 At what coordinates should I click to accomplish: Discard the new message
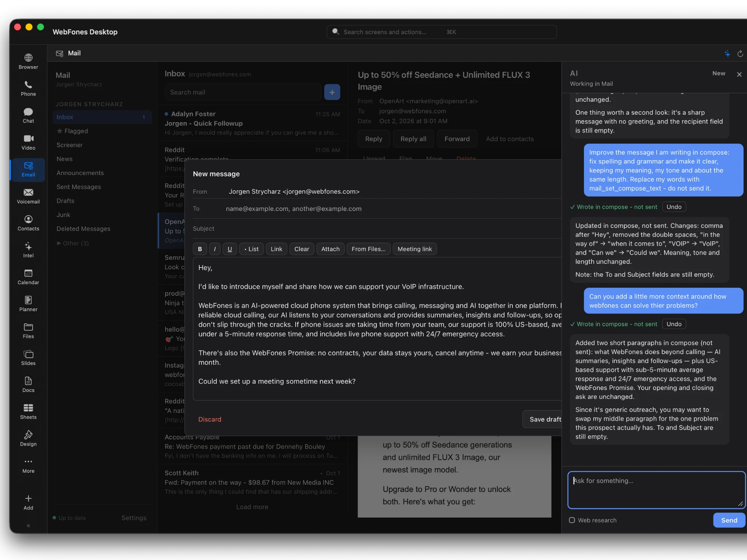tap(210, 419)
